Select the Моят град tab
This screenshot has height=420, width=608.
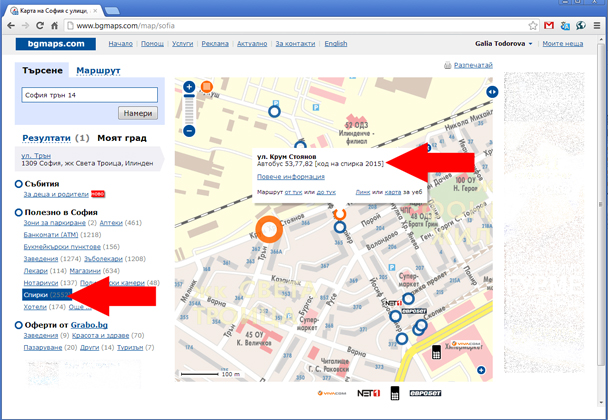pos(122,138)
